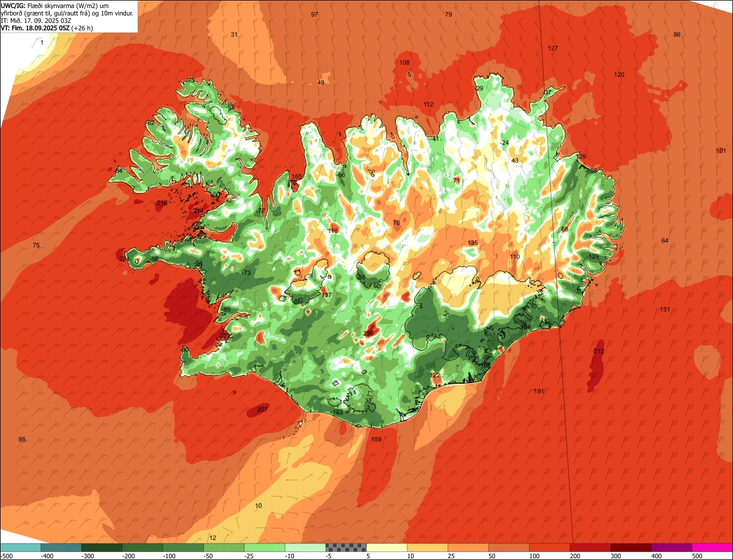
Task: Click the map value 207
Action: tap(262, 409)
